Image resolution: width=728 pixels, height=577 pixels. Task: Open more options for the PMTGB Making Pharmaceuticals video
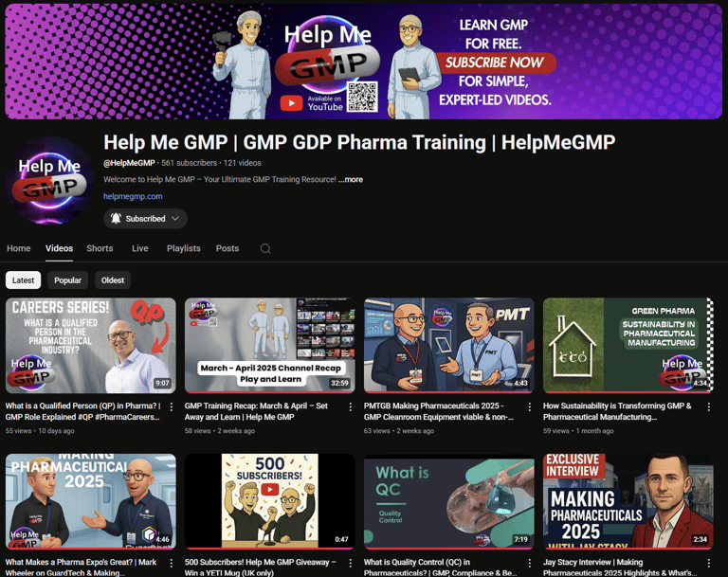coord(530,406)
